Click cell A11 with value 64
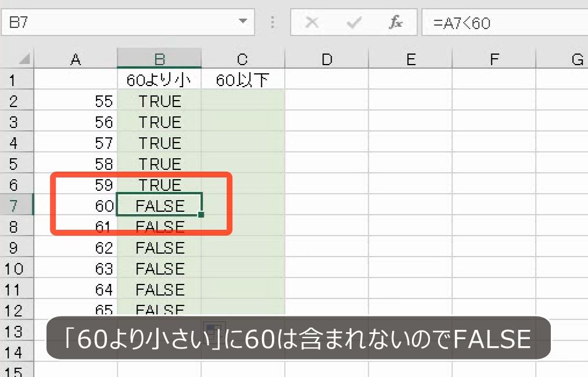588x377 pixels. [76, 289]
